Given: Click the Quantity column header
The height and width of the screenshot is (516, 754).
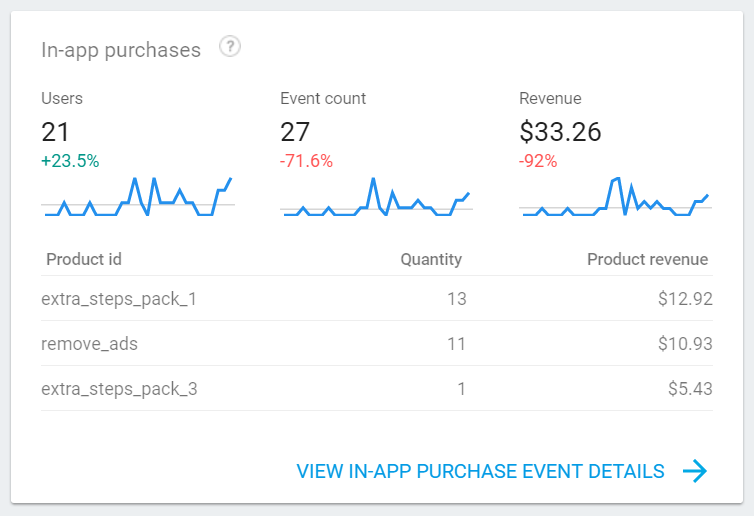Looking at the screenshot, I should point(431,260).
